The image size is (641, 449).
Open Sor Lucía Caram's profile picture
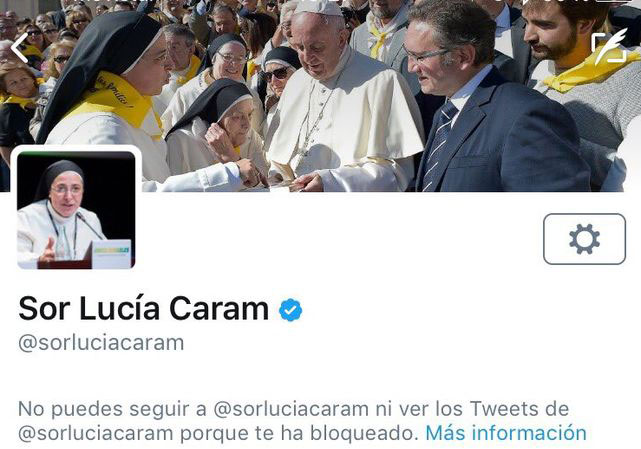[x=76, y=210]
